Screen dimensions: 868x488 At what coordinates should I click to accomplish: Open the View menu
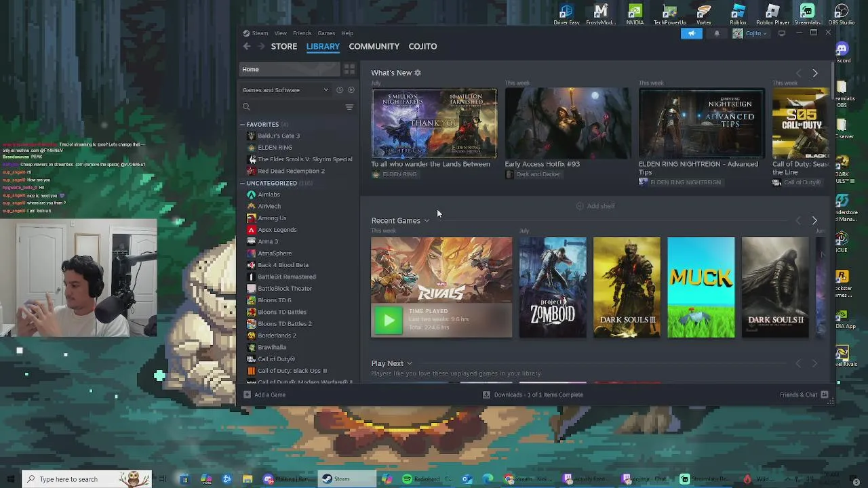click(280, 33)
